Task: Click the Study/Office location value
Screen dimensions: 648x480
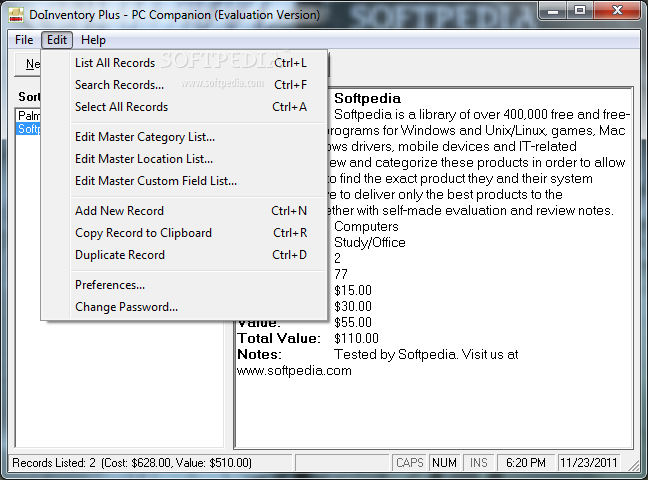Action: (x=370, y=242)
